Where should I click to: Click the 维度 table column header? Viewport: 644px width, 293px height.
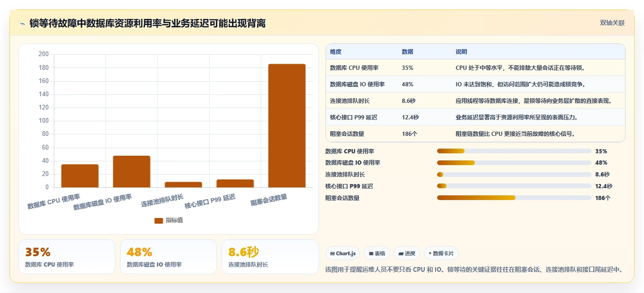335,51
